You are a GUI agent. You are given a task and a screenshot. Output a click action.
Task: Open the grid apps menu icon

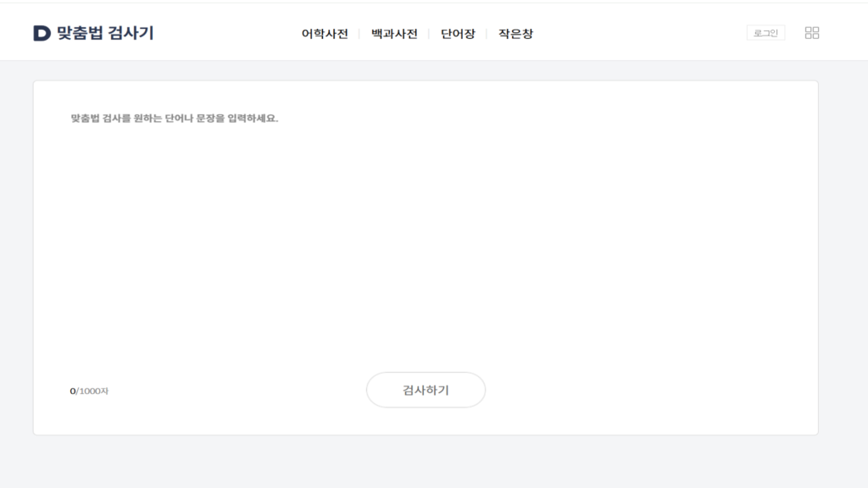(x=811, y=33)
